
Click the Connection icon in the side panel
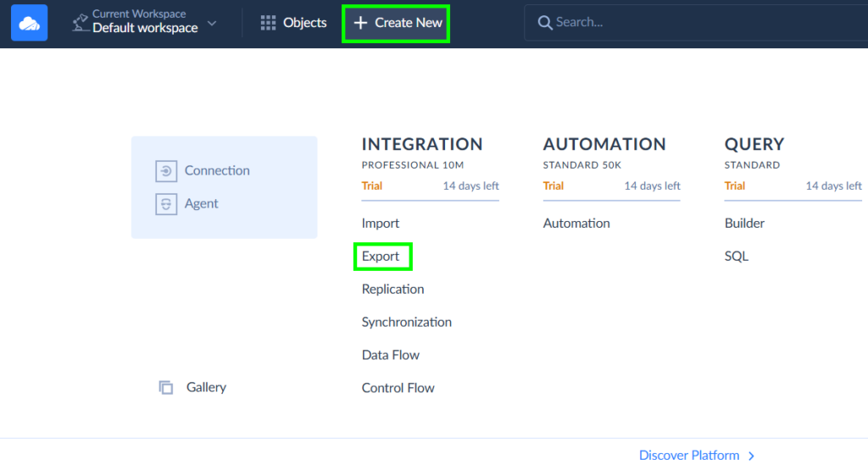[166, 171]
